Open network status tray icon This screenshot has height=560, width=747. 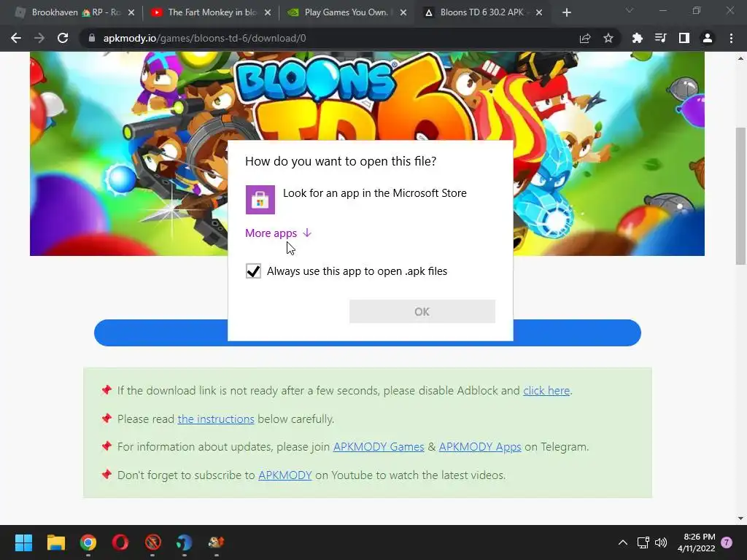(643, 542)
